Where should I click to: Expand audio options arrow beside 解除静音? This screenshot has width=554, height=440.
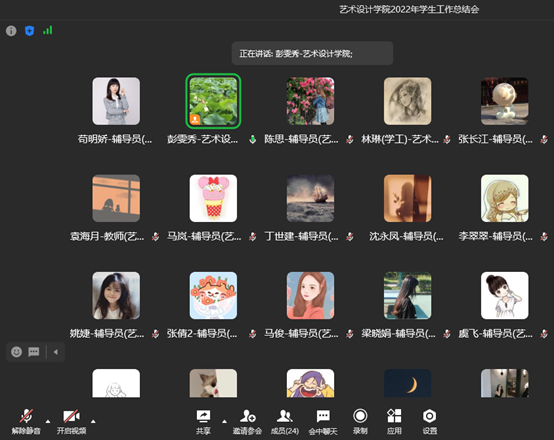pyautogui.click(x=48, y=421)
